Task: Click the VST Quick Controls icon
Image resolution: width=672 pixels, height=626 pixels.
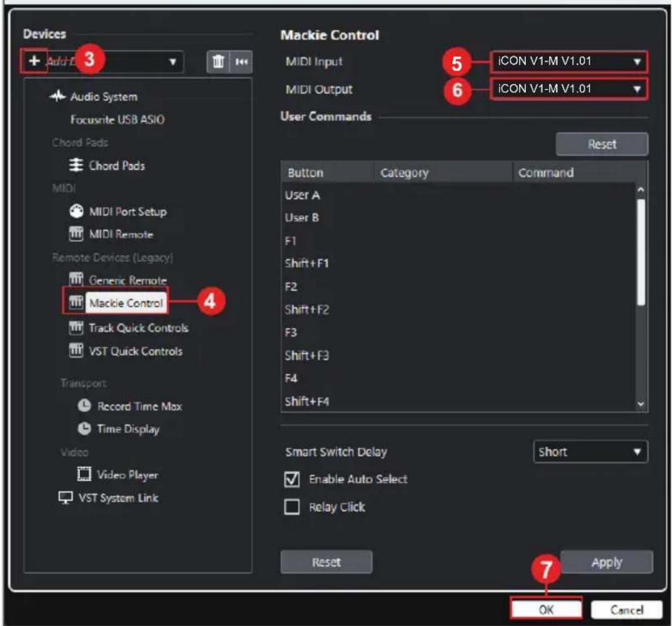Action: (76, 350)
